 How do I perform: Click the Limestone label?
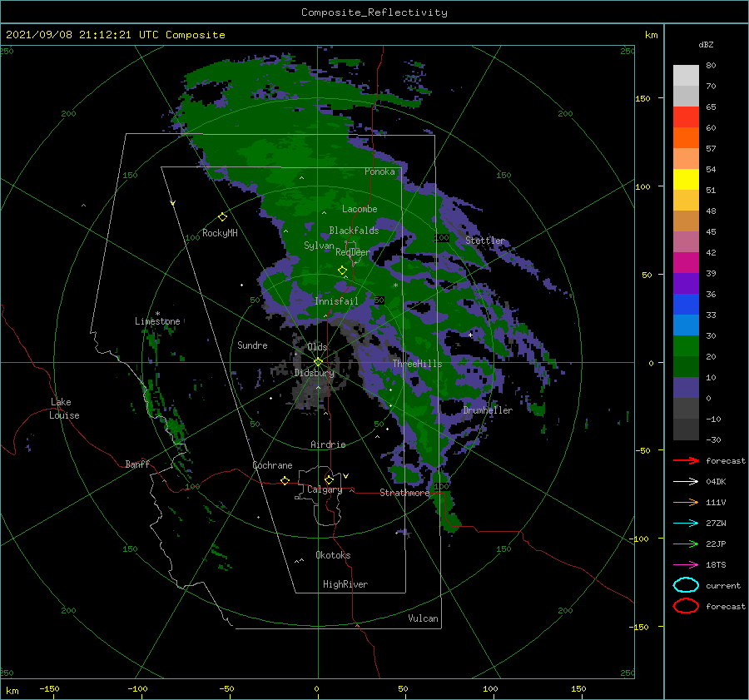pos(157,321)
